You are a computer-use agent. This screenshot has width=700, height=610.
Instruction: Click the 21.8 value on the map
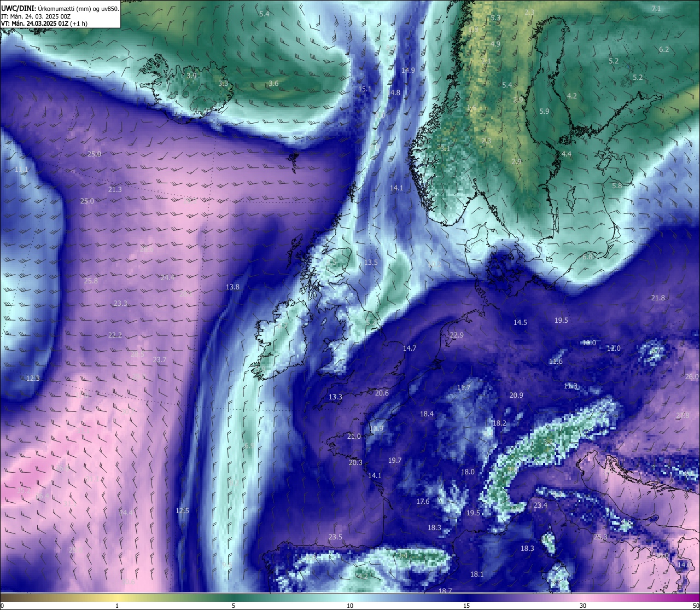click(658, 298)
